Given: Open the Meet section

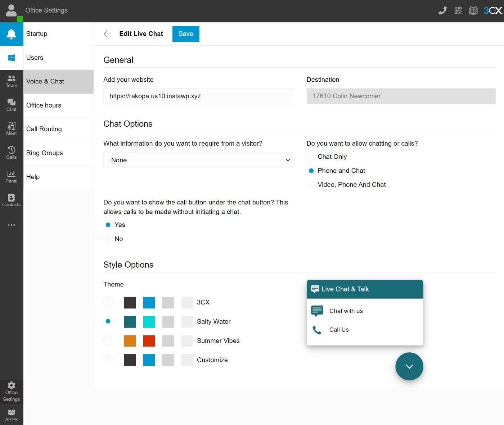Looking at the screenshot, I should [12, 129].
